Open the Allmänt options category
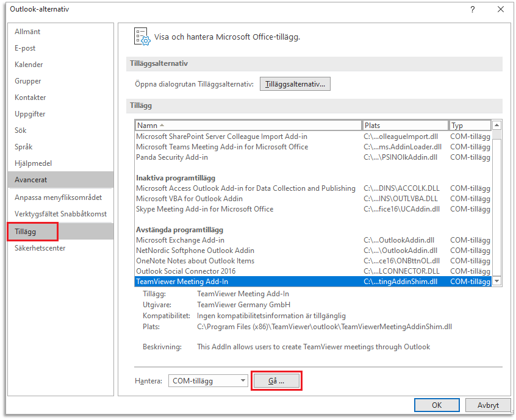The height and width of the screenshot is (420, 516). click(x=60, y=32)
